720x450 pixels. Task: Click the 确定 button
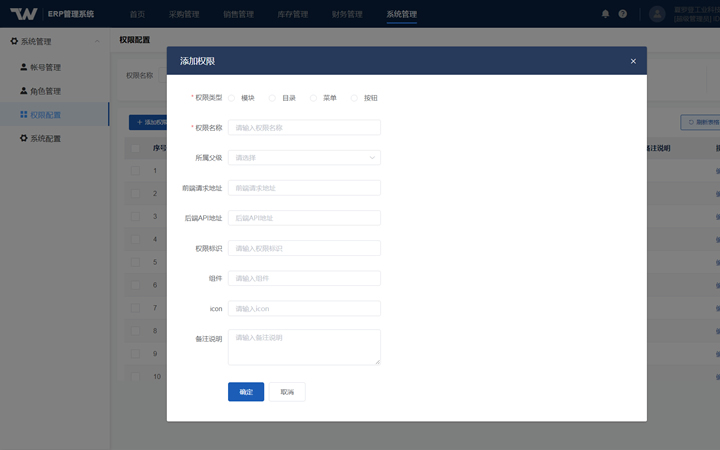(x=246, y=392)
